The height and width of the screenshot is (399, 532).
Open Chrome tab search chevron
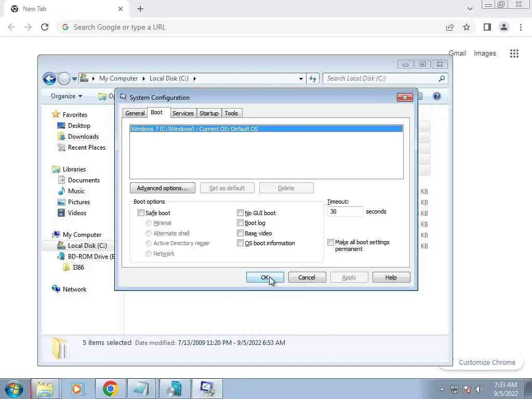point(470,9)
